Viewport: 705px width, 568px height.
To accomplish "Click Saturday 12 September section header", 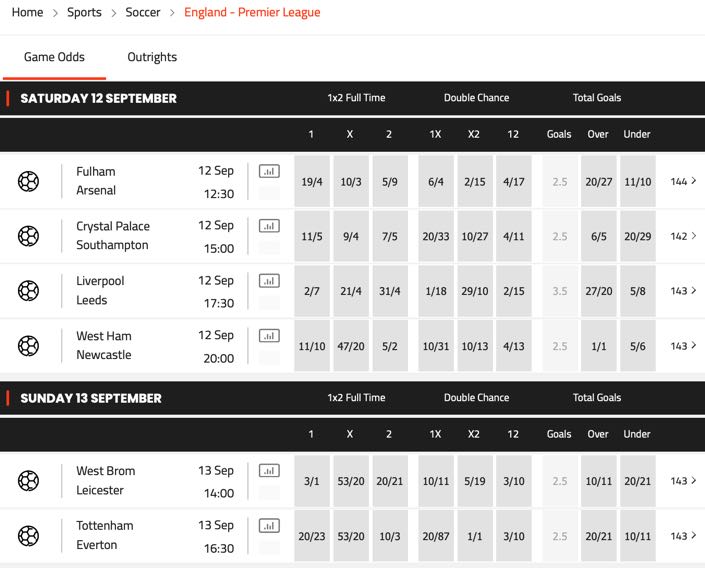I will (x=98, y=98).
